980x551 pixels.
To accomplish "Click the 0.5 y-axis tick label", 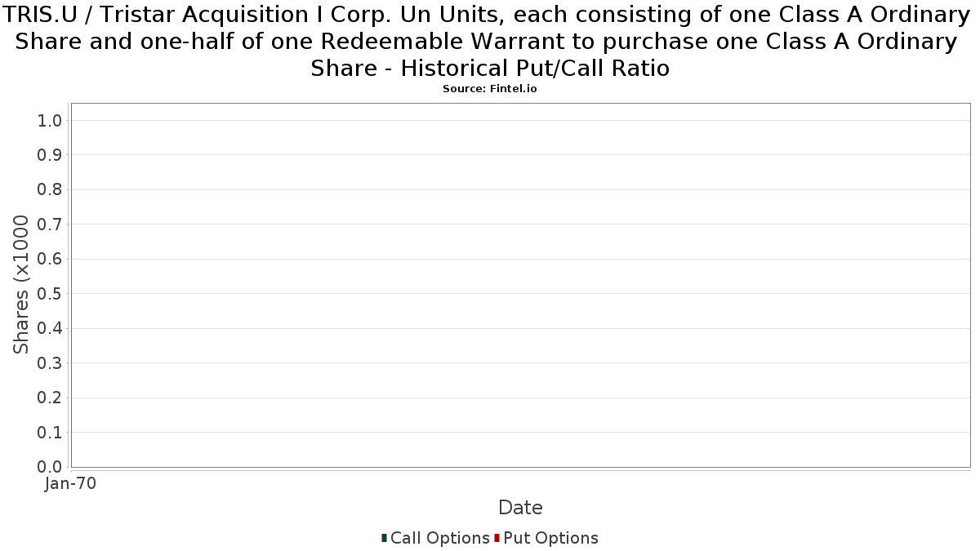I will click(50, 294).
